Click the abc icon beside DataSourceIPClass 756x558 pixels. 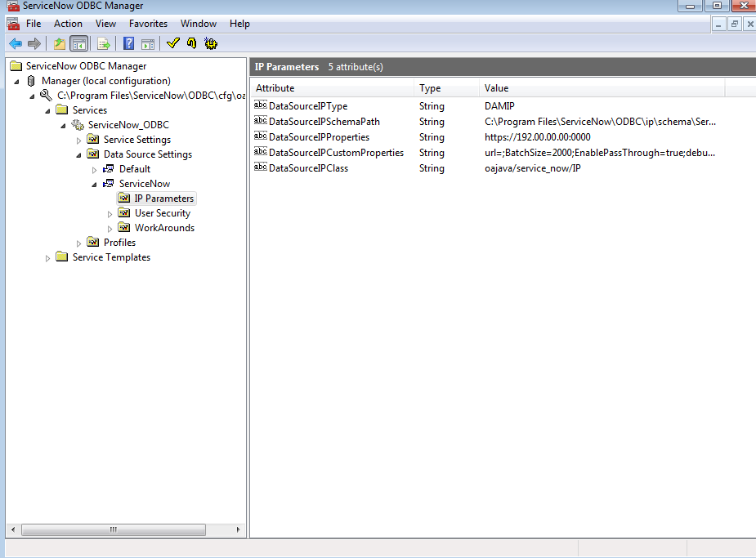261,167
